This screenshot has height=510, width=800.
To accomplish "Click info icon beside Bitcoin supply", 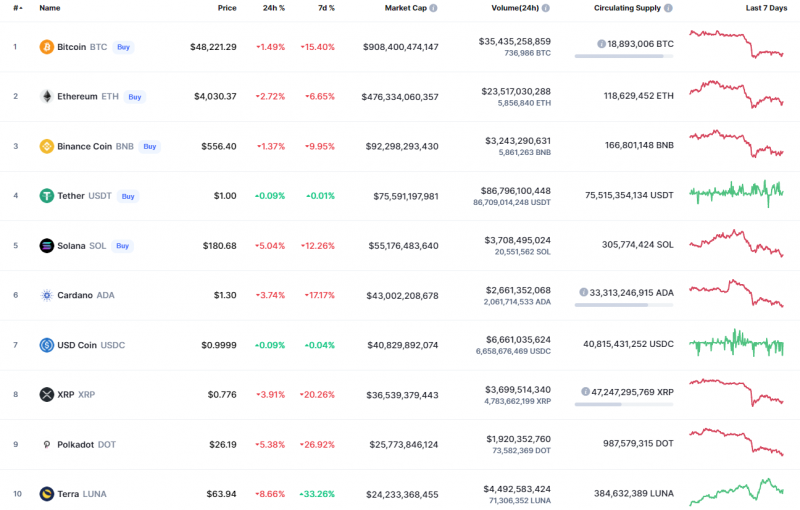I will tap(601, 44).
